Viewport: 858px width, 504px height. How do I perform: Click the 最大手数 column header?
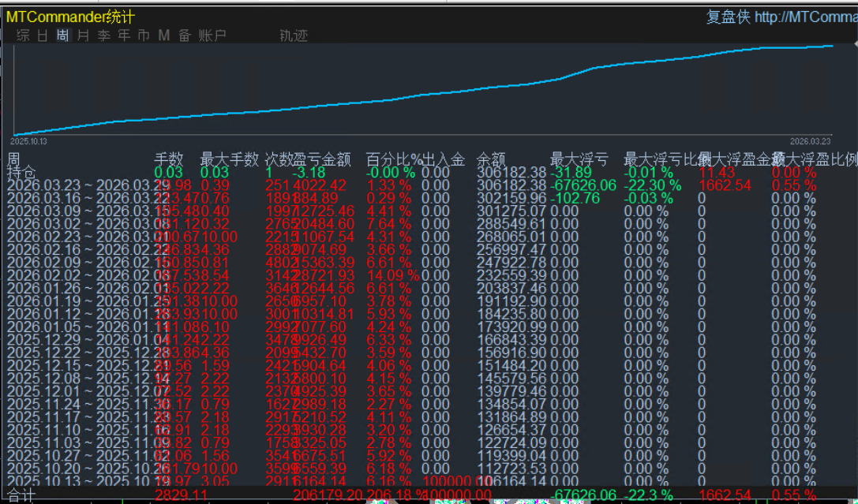(229, 159)
